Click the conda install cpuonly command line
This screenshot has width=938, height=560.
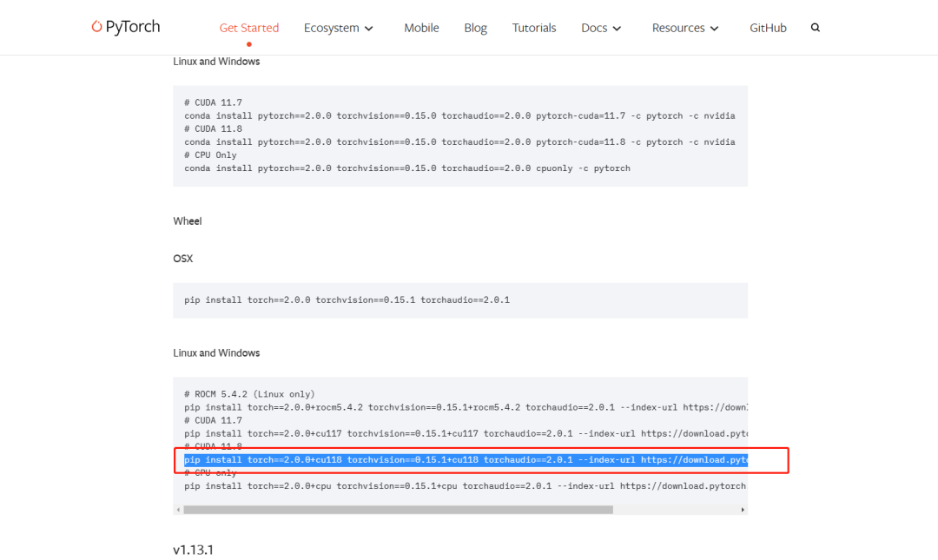coord(406,168)
